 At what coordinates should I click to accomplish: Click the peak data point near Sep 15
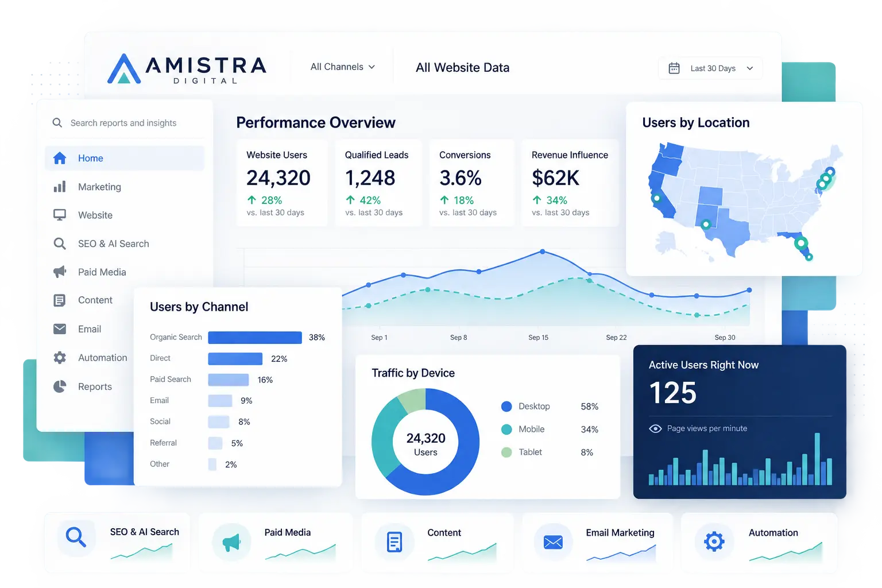pos(543,252)
